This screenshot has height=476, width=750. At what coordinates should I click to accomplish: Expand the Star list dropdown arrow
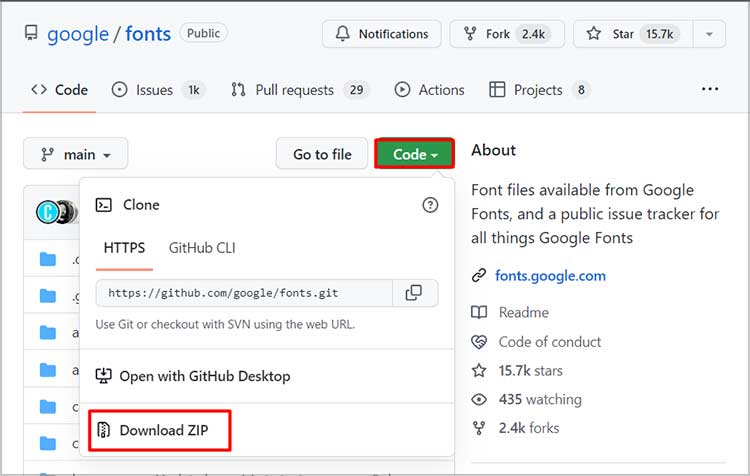point(709,34)
